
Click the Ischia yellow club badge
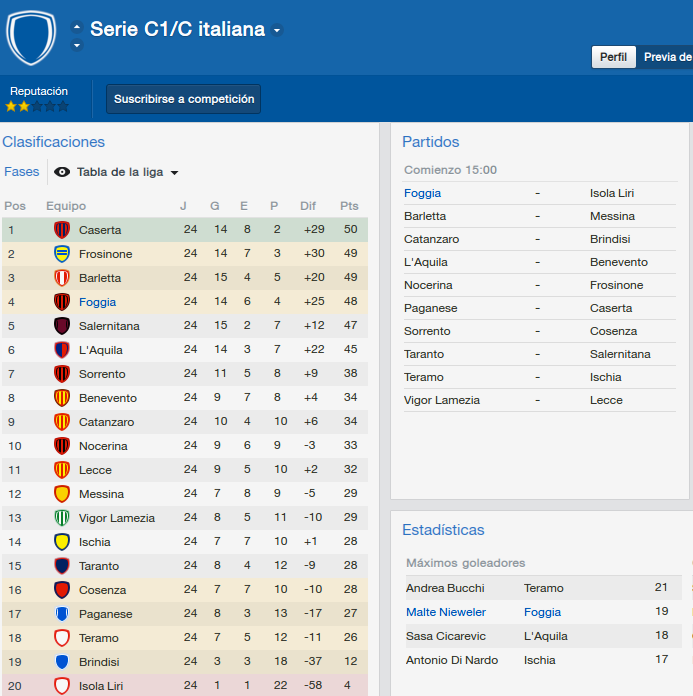tap(62, 542)
